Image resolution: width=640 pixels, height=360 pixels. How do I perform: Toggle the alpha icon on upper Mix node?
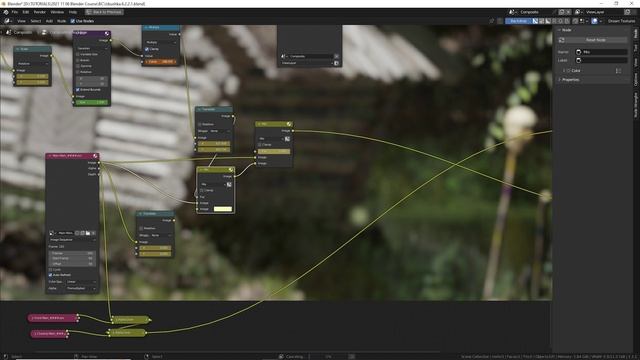[x=287, y=139]
